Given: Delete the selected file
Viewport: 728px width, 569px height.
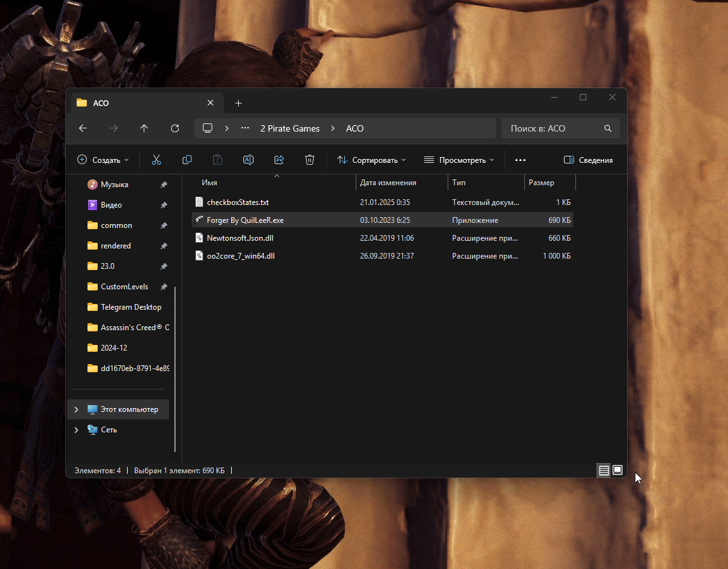Looking at the screenshot, I should click(x=310, y=160).
